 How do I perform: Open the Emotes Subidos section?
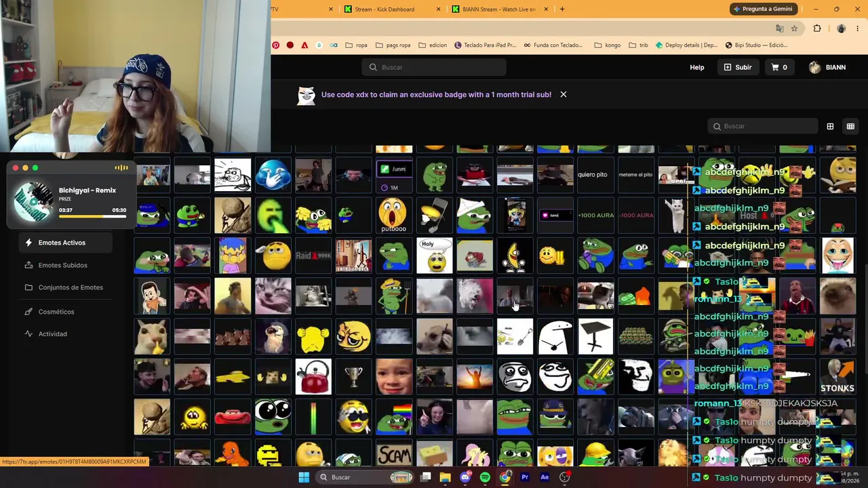pos(66,265)
